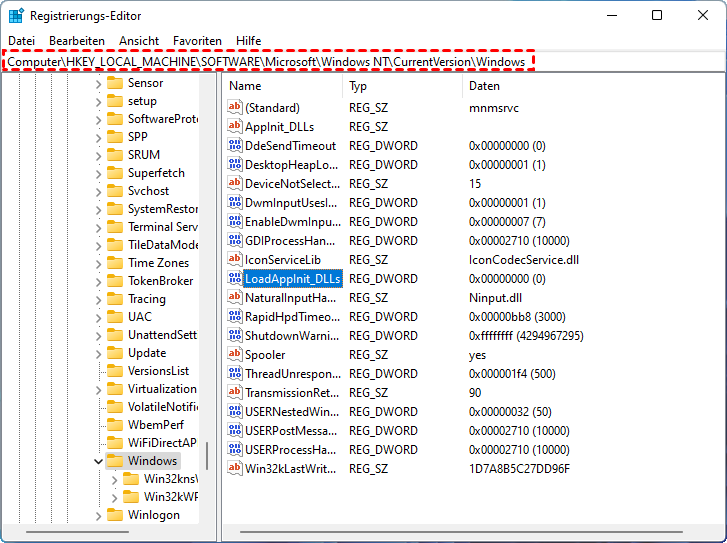Viewport: 727px width, 543px height.
Task: Click the Ninput.dll data value
Action: (x=495, y=298)
